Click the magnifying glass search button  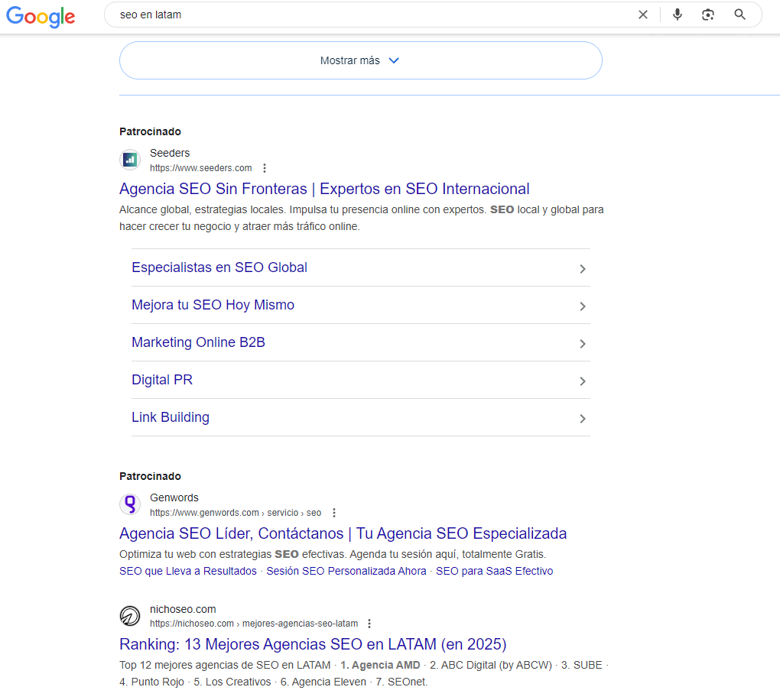tap(739, 15)
